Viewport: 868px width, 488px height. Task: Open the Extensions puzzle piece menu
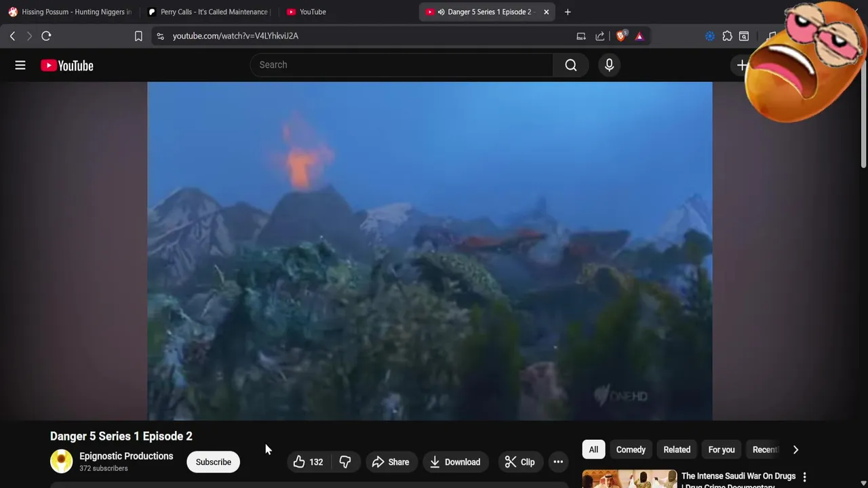coord(727,36)
